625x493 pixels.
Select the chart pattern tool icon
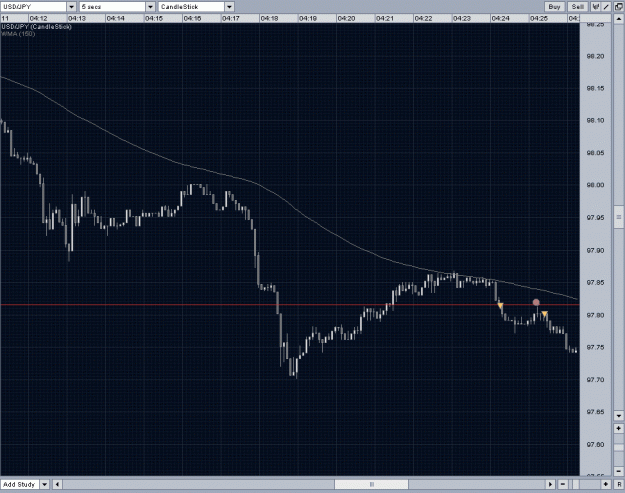point(595,6)
